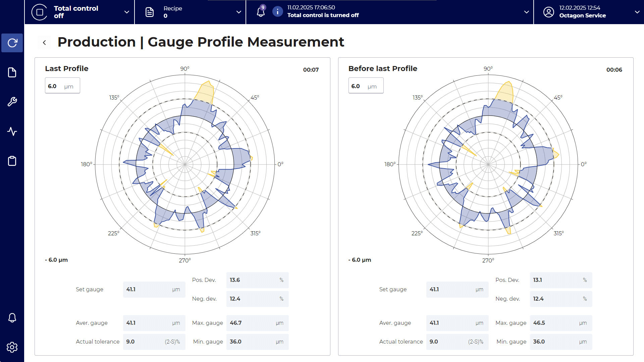Click the Last Profile scale input field

pos(62,86)
